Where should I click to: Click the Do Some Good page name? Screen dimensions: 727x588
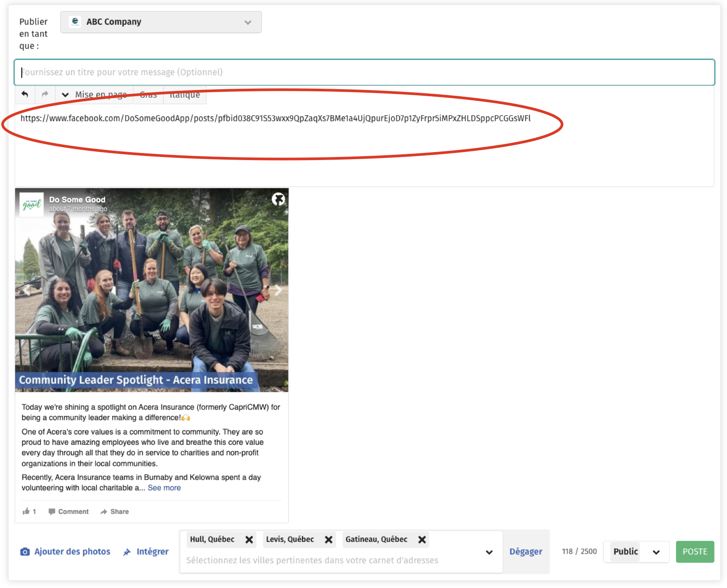[x=77, y=200]
